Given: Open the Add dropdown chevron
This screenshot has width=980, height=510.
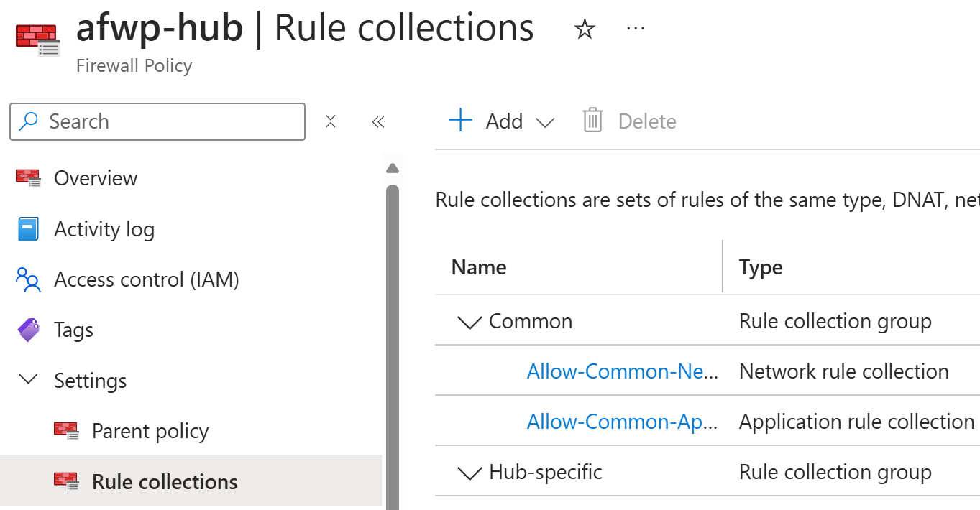Looking at the screenshot, I should (546, 122).
